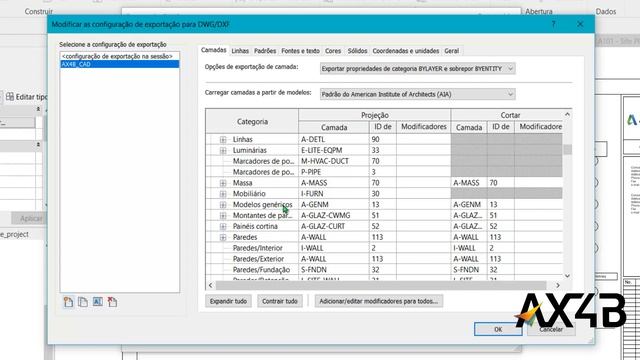Open the Carregar camadas a partir de modelos dropdown
The image size is (640, 360).
pos(417,94)
